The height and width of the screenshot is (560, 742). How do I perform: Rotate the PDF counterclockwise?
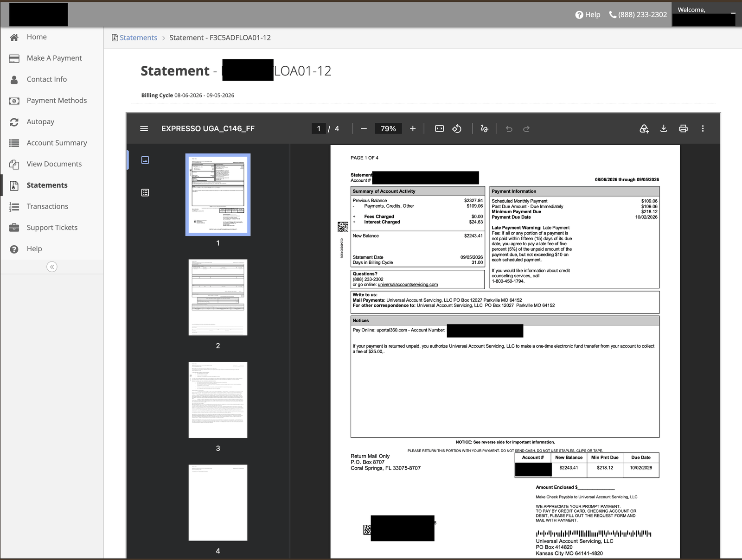(x=457, y=128)
